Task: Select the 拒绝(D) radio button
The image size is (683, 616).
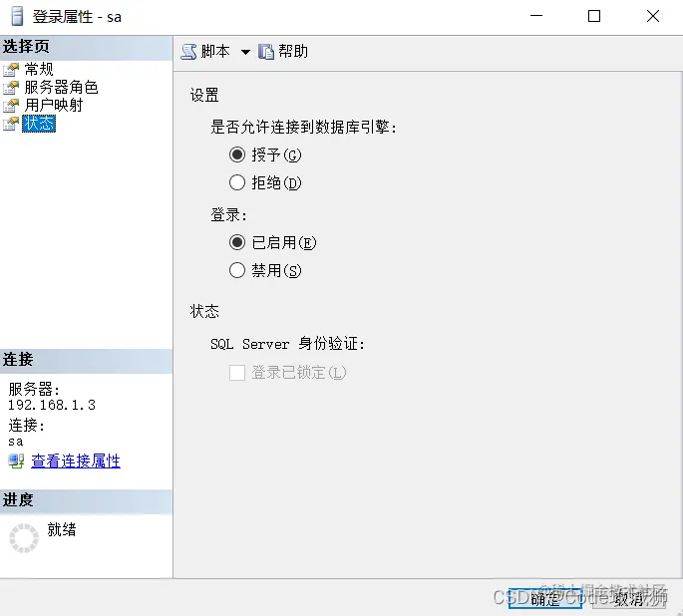Action: (x=237, y=182)
